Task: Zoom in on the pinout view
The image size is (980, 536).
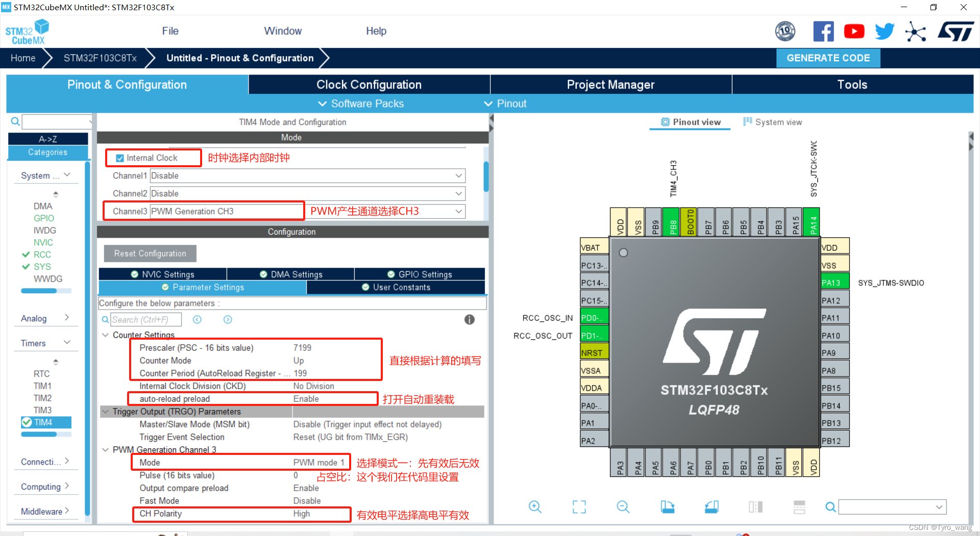Action: [535, 506]
